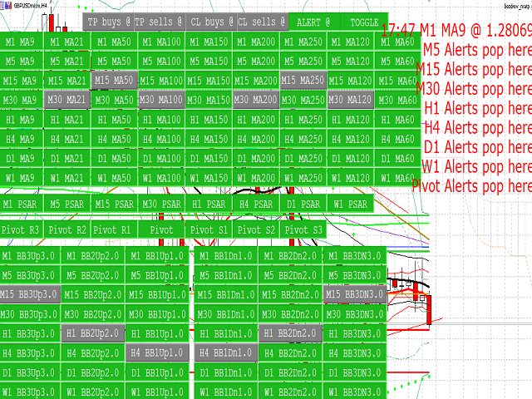Toggle the M1 MA21 alert
532x399 pixels.
point(67,42)
